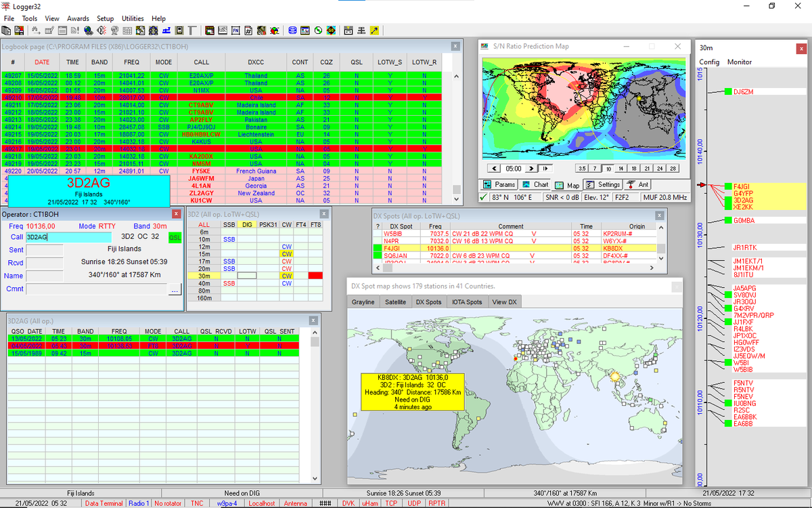Viewport: 812px width, 508px height.
Task: Select the 14 MHz band button
Action: pos(621,168)
